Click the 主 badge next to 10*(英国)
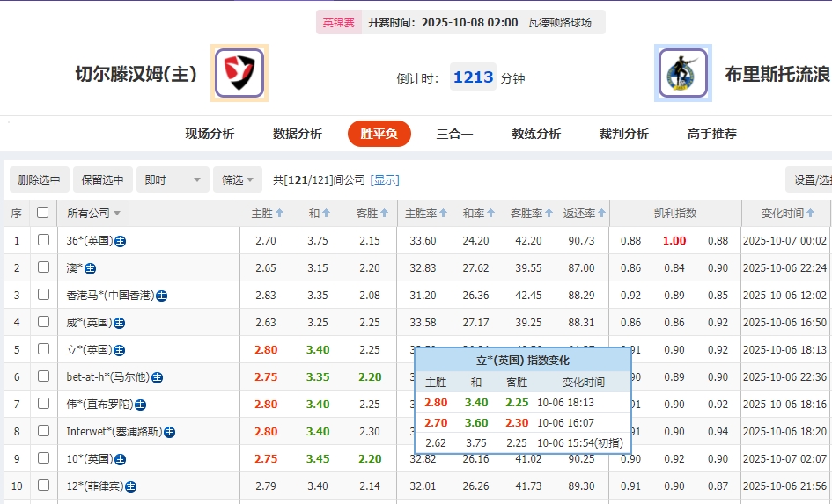Viewport: 832px width, 504px height. point(121,459)
